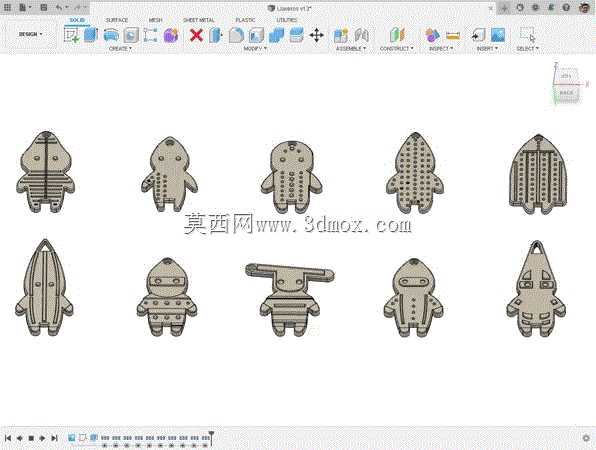Step back one timeline feature
The height and width of the screenshot is (450, 596).
pyautogui.click(x=19, y=438)
